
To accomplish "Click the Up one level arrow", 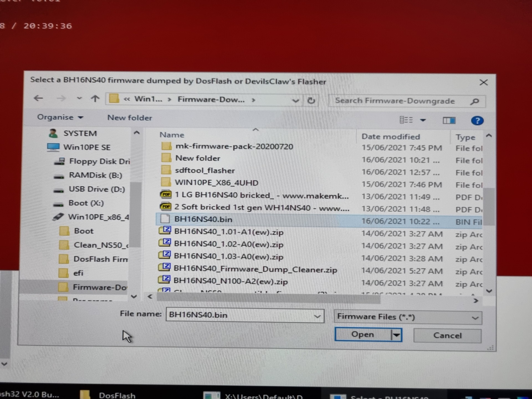I will (x=95, y=98).
